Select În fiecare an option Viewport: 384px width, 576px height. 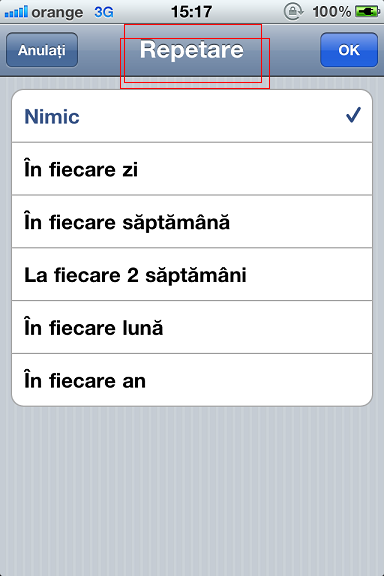[192, 380]
